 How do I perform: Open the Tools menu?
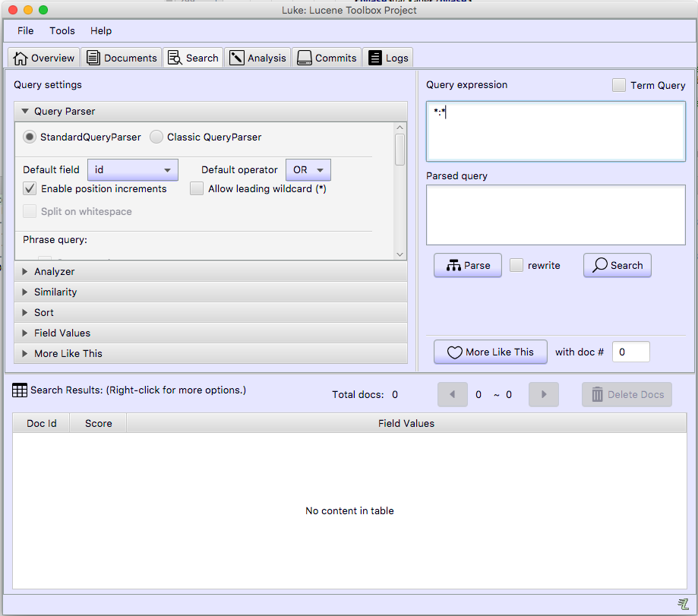[x=62, y=30]
